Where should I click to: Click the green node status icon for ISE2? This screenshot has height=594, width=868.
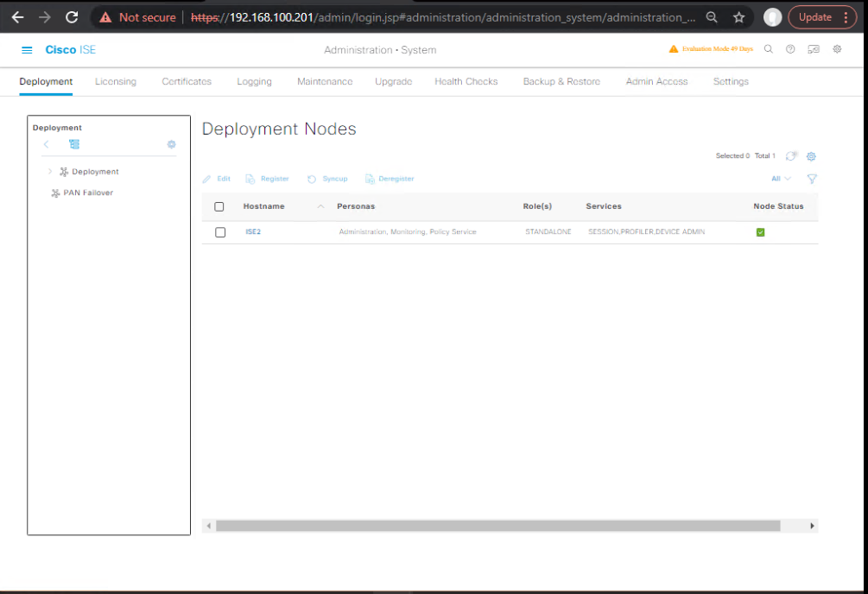click(760, 232)
